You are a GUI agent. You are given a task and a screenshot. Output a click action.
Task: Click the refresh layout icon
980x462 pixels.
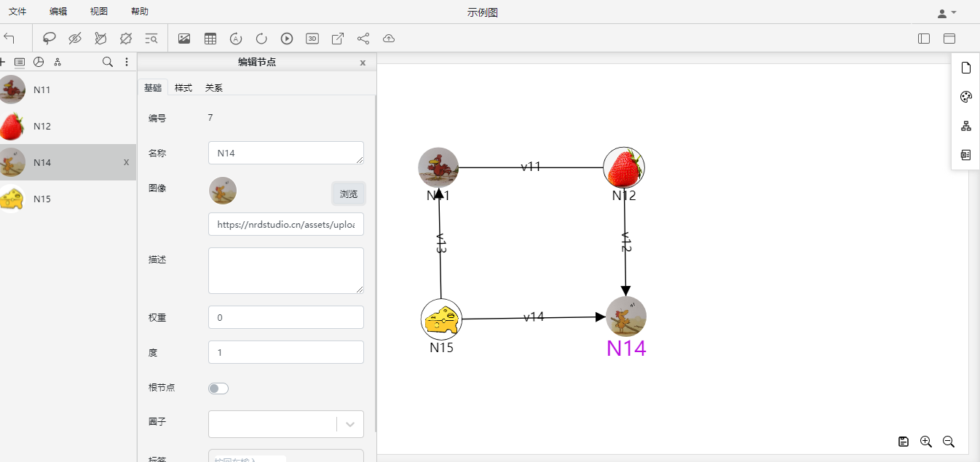pos(261,38)
